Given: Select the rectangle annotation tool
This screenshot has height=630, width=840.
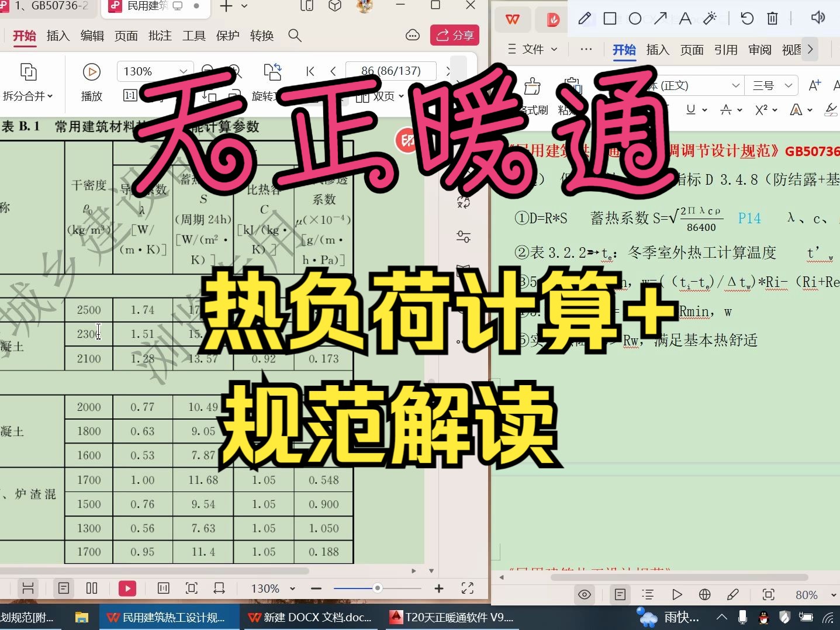Looking at the screenshot, I should tap(610, 19).
